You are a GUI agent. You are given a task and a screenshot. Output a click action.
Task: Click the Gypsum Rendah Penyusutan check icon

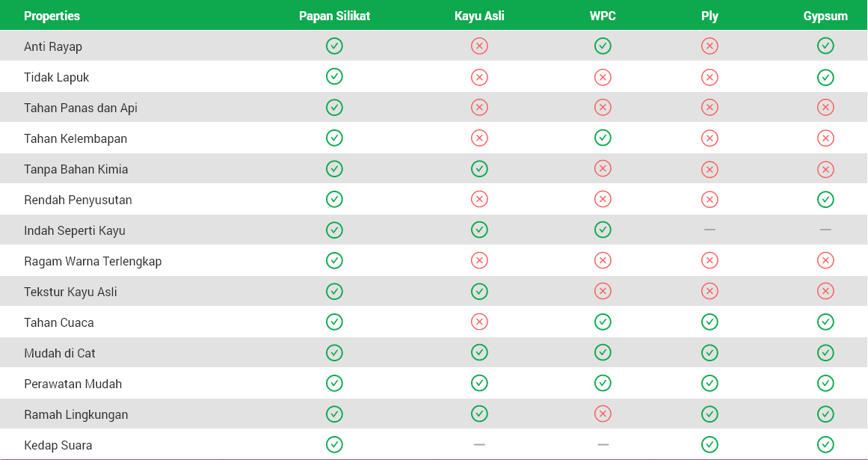[825, 199]
